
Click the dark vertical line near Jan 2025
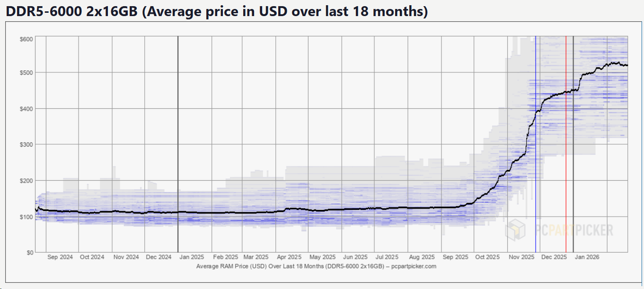[x=178, y=144]
